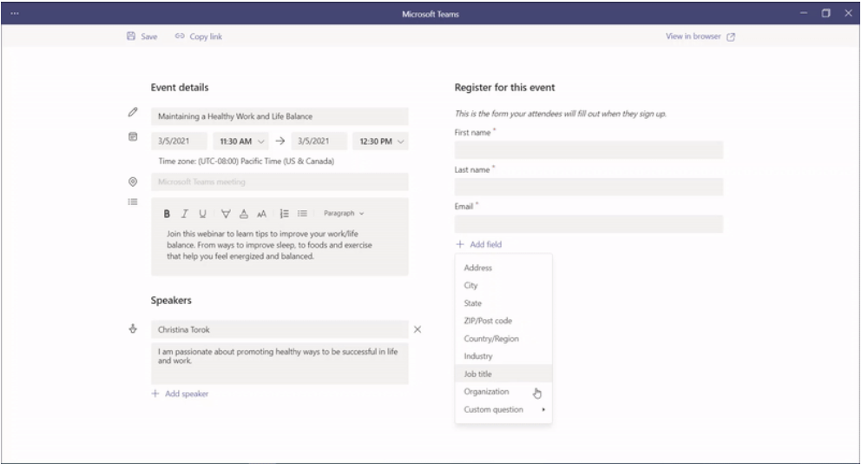Click the First name input field
Screen dimensions: 868x464
pyautogui.click(x=589, y=149)
